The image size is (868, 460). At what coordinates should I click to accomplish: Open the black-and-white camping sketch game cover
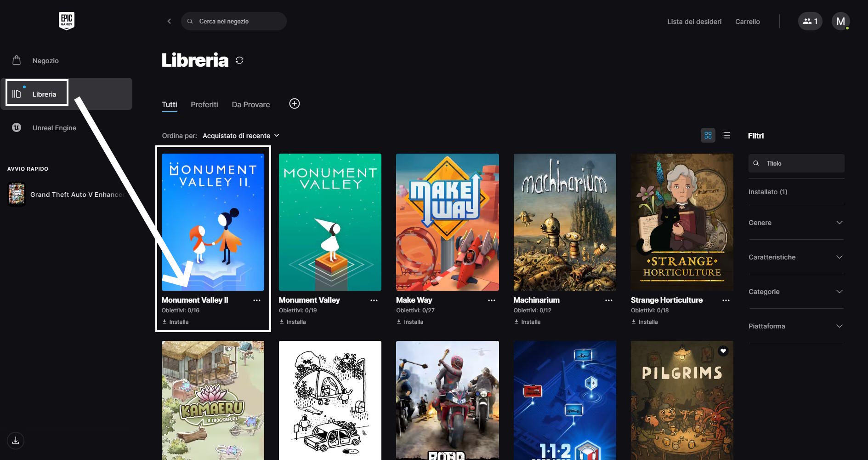pos(330,400)
